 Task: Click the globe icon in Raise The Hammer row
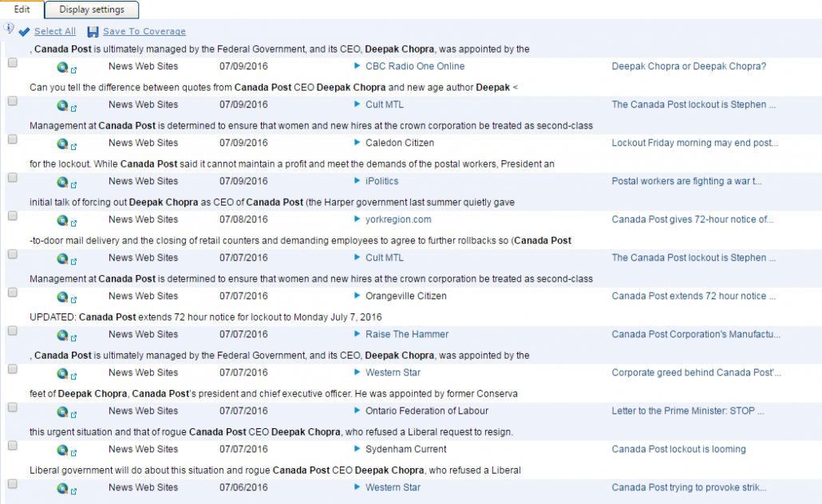(62, 335)
